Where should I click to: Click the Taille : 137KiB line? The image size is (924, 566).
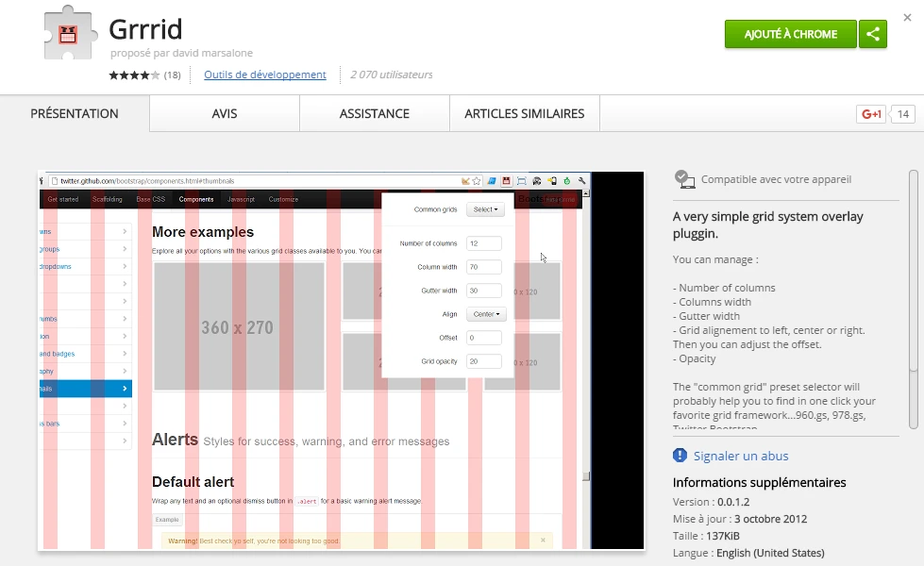(706, 536)
